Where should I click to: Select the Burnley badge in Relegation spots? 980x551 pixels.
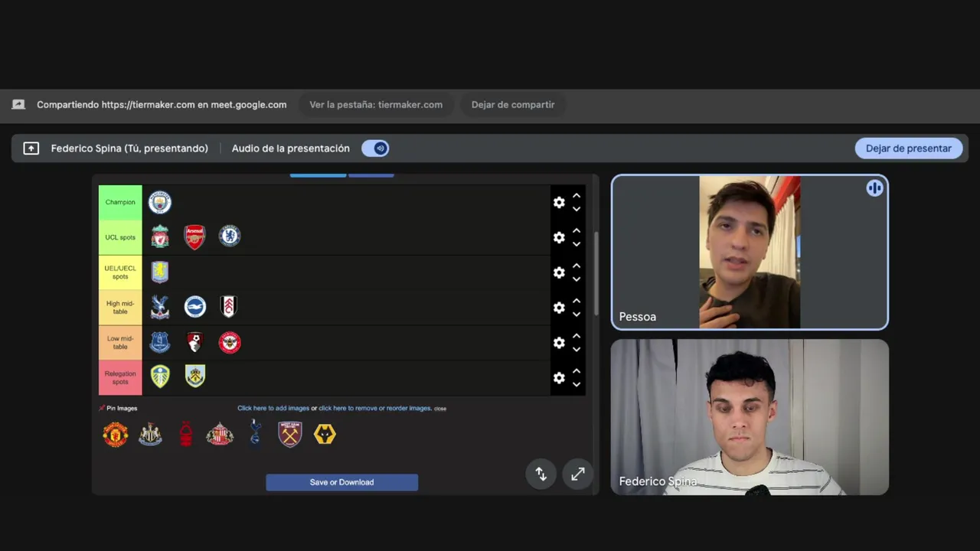tap(195, 376)
